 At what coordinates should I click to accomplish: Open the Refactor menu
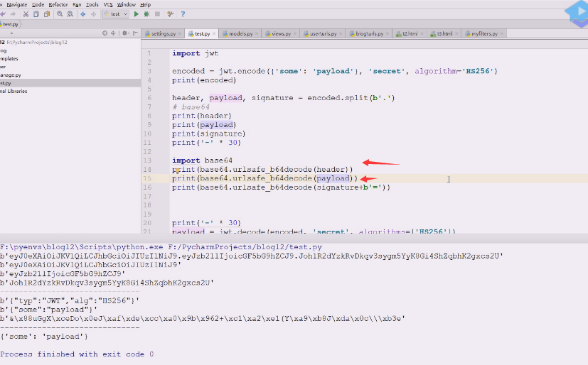point(58,4)
